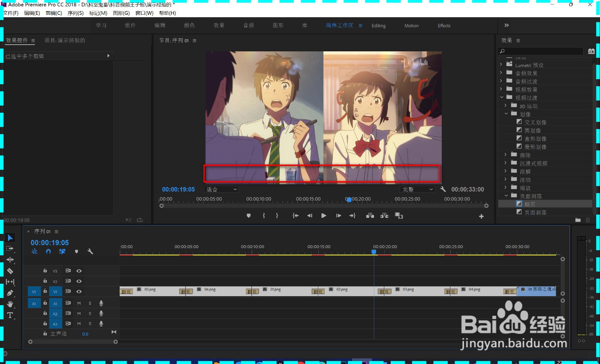Screen dimensions: 600x364
Task: Click Mark In button
Action: click(264, 216)
